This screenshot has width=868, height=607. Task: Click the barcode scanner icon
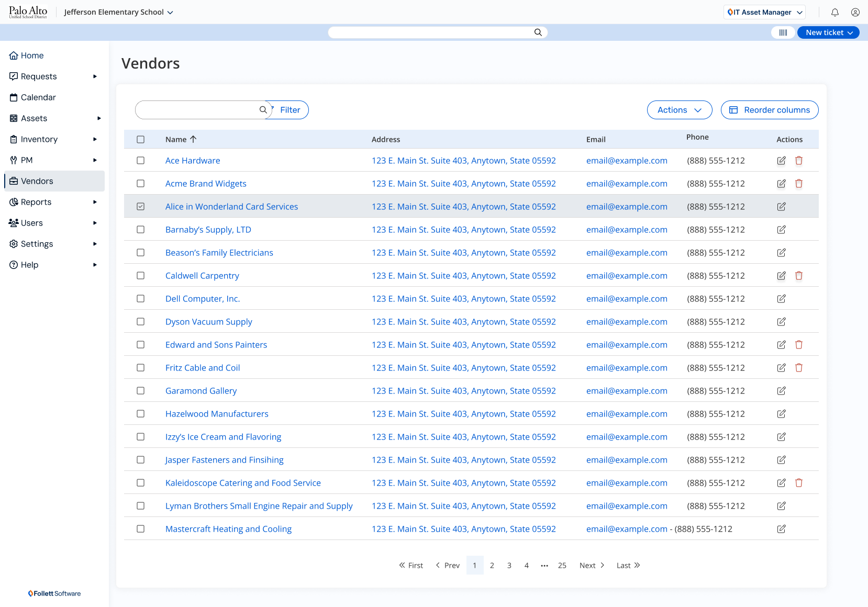point(783,32)
